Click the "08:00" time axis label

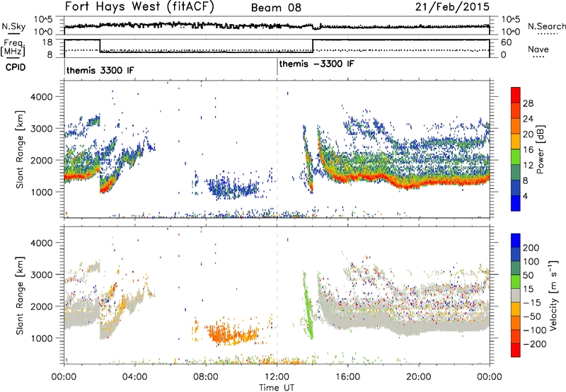pos(206,377)
